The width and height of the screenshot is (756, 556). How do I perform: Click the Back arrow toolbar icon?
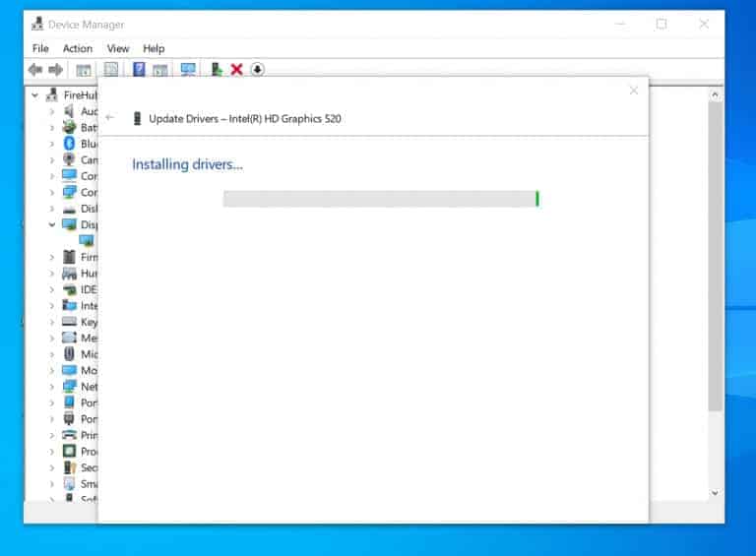[35, 70]
